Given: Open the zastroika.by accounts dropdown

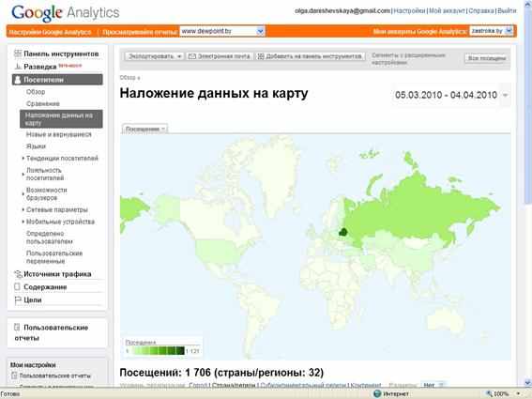Looking at the screenshot, I should 492,31.
